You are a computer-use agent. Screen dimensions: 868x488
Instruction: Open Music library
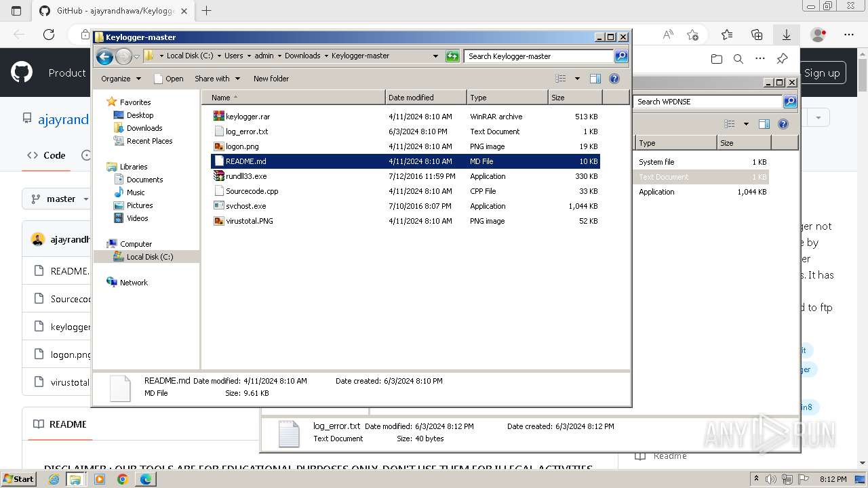point(136,192)
